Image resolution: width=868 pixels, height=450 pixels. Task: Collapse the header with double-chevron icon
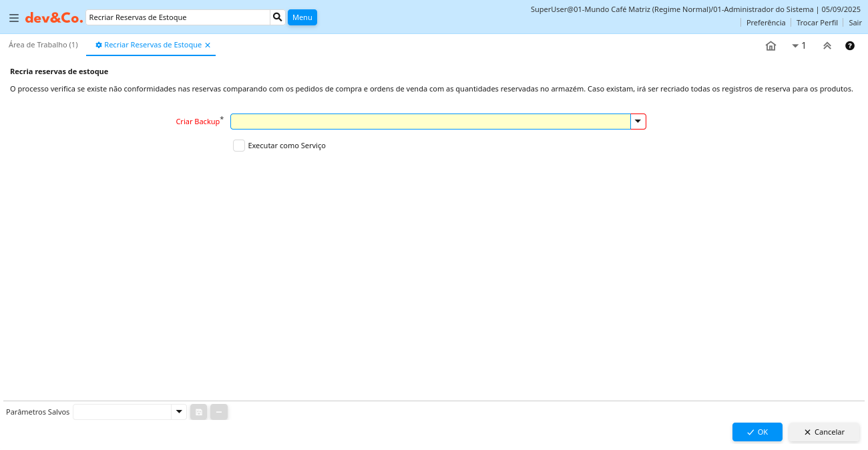point(827,45)
